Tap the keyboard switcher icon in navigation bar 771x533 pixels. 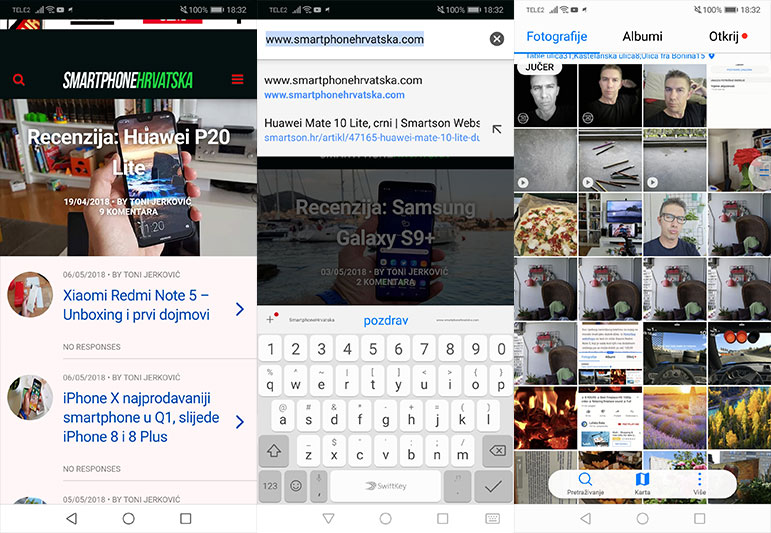click(493, 518)
